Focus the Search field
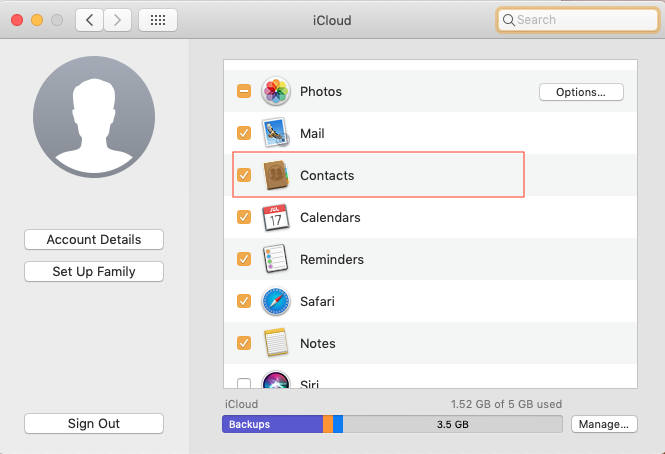This screenshot has width=665, height=454. [577, 20]
